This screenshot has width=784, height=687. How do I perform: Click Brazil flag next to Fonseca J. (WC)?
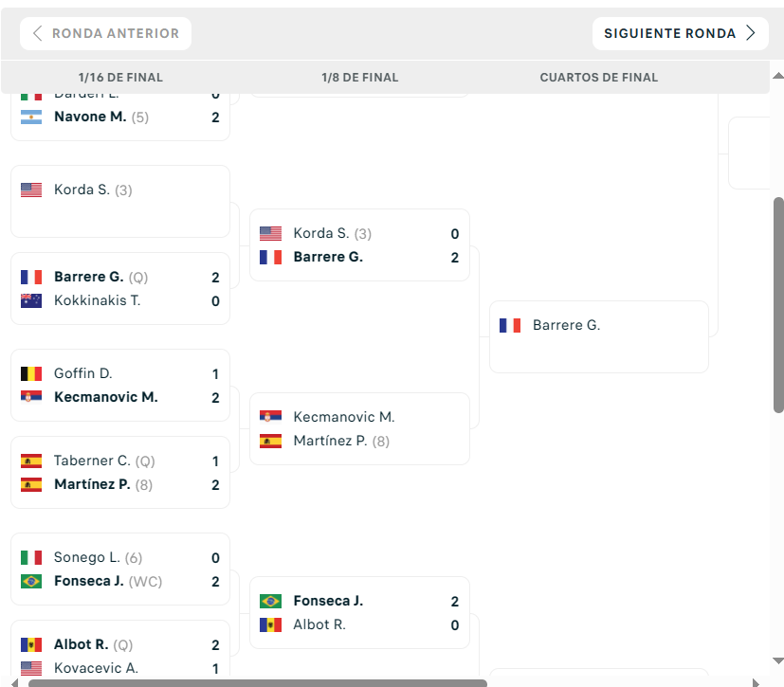coord(31,582)
